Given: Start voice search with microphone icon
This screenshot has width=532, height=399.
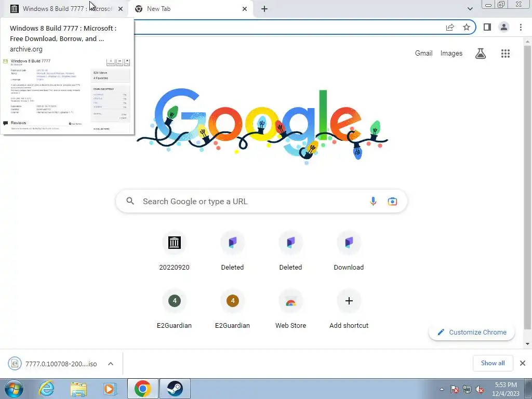Looking at the screenshot, I should point(373,201).
